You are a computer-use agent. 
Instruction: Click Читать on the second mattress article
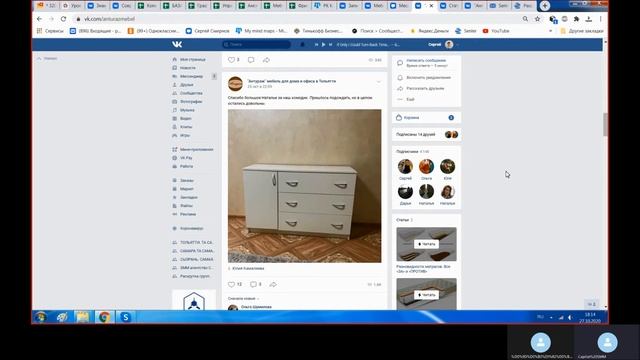(x=426, y=295)
